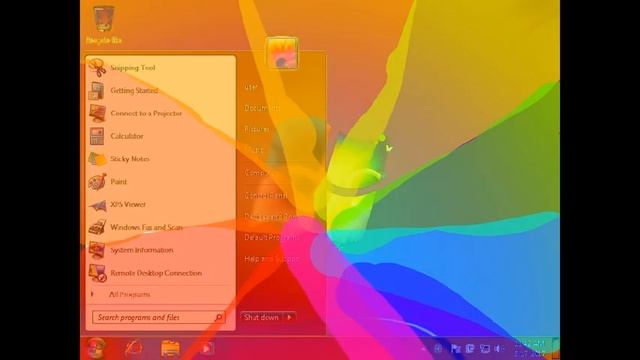The width and height of the screenshot is (640, 360).
Task: Launch Windows Media Player from taskbar
Action: coord(207,348)
